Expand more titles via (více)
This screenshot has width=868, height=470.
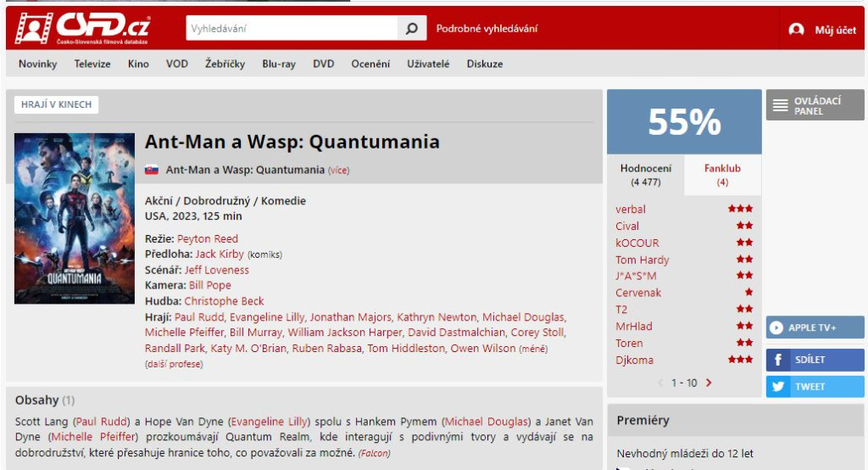click(x=339, y=171)
